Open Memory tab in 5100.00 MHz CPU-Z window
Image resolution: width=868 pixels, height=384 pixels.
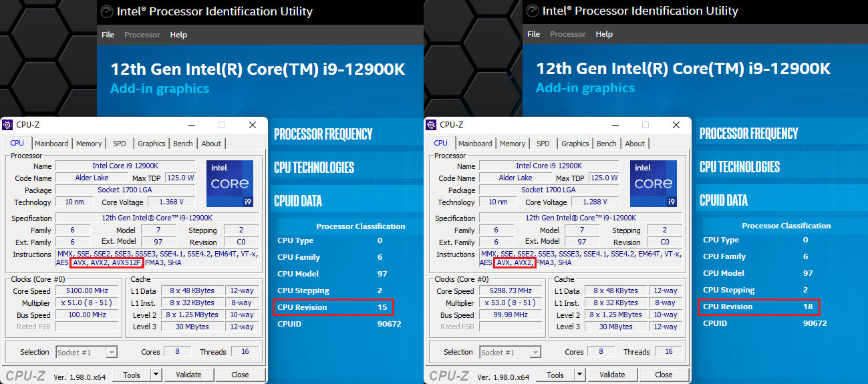click(x=89, y=144)
